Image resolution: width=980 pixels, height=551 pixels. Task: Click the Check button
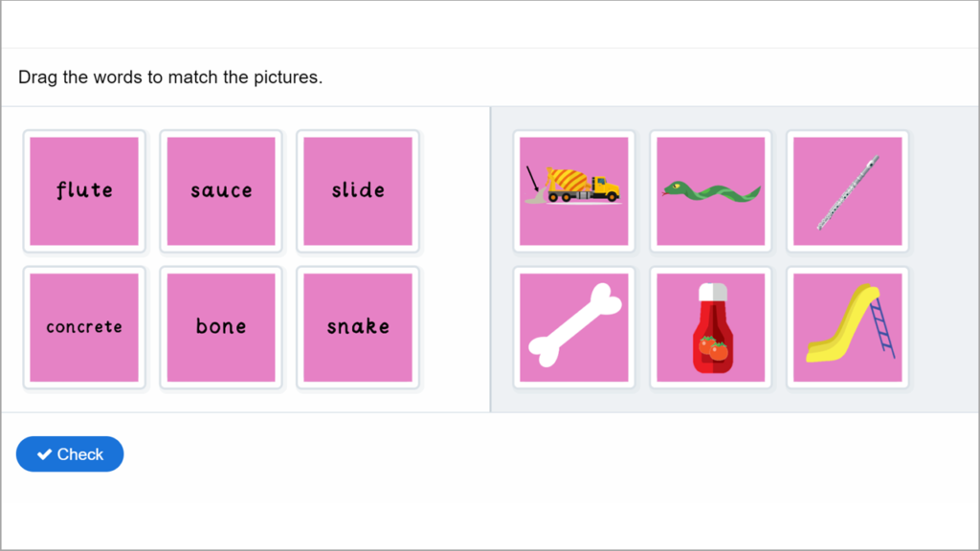[x=69, y=453]
